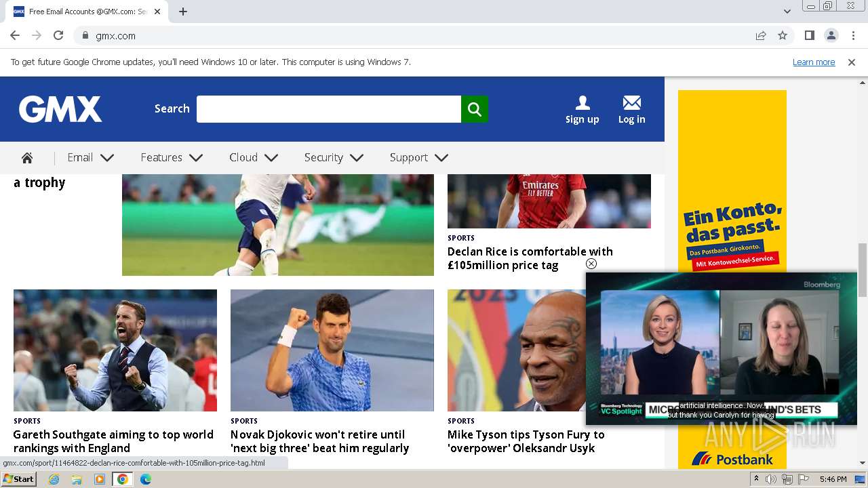Viewport: 868px width, 488px height.
Task: Go forward with browser forward arrow
Action: coord(37,36)
